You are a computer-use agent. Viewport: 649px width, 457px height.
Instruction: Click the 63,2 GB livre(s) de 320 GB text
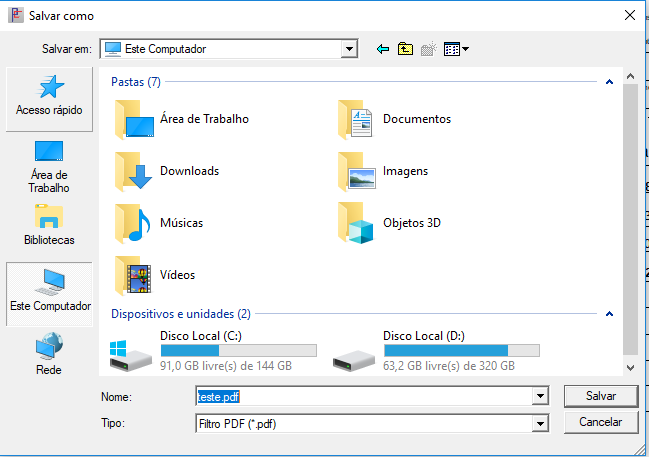[x=449, y=366]
